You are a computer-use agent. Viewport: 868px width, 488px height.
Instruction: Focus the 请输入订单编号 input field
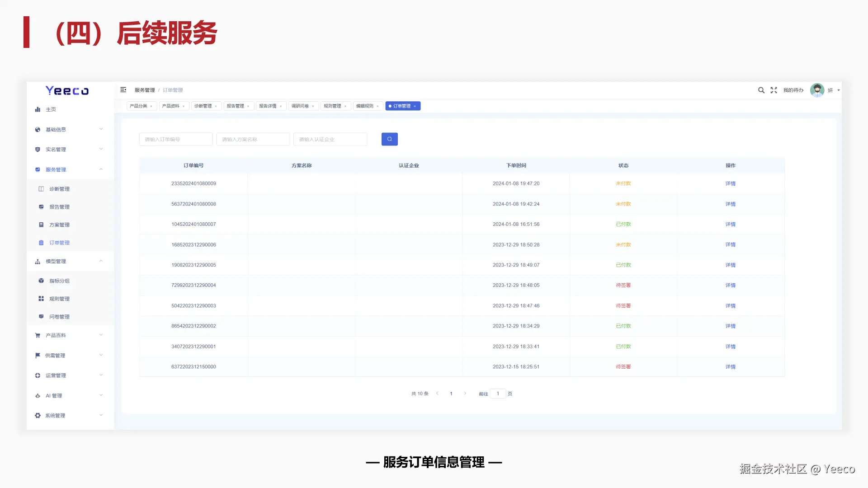coord(175,139)
